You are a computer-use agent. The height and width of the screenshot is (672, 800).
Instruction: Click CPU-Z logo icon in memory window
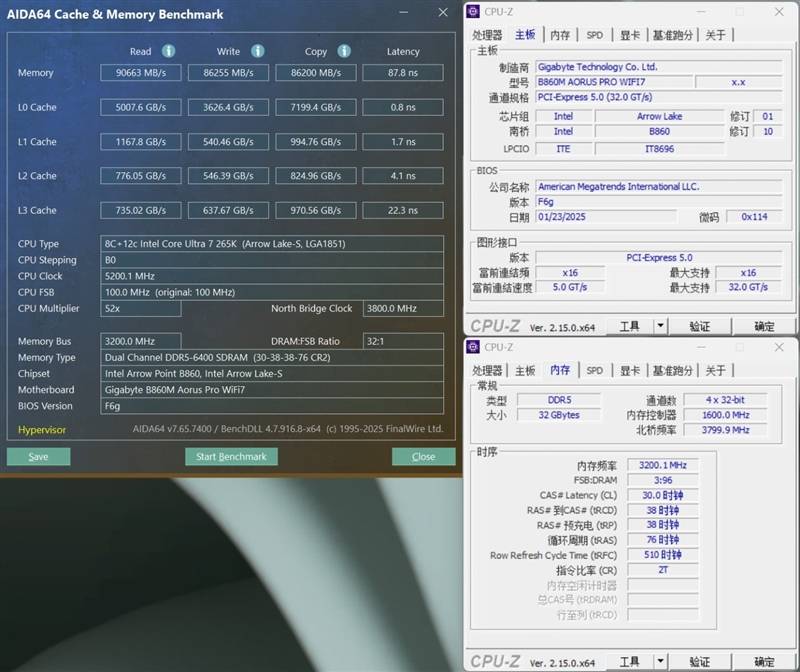coord(473,347)
